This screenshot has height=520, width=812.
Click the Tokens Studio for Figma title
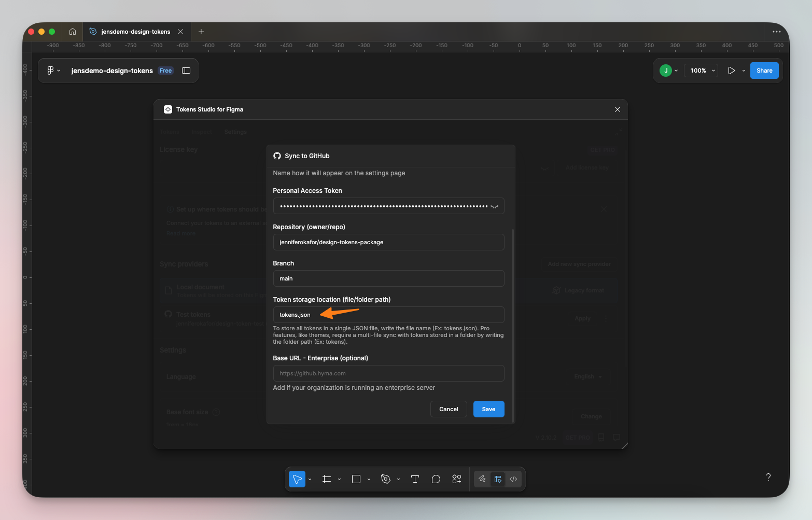point(209,109)
